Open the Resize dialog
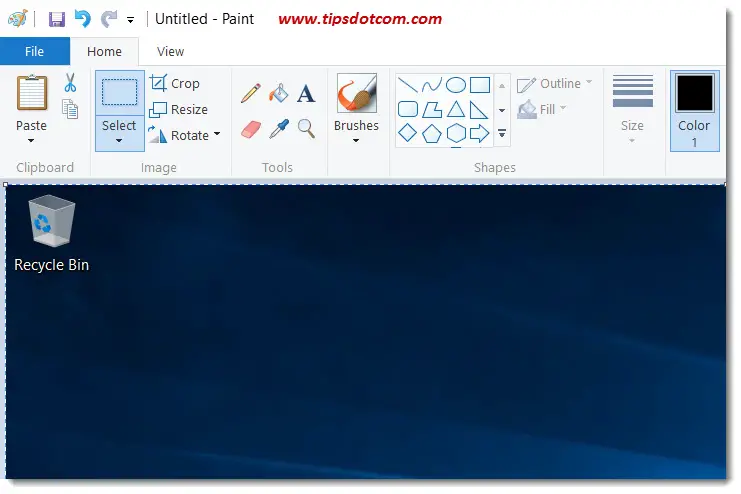Screen dimensions: 741x494 pos(179,109)
